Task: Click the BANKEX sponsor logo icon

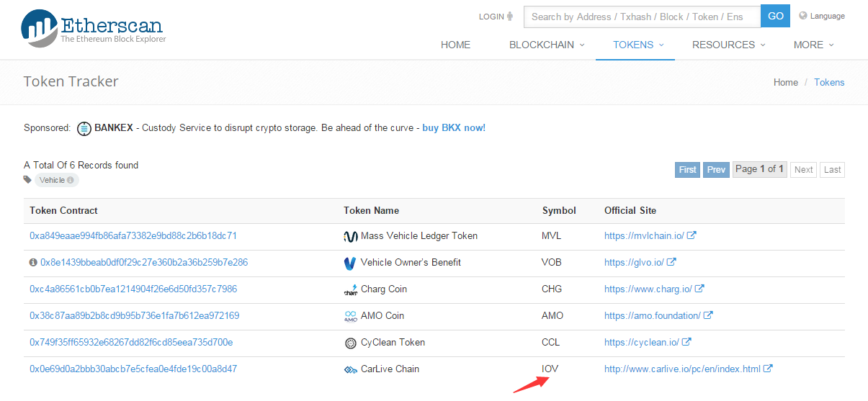Action: (84, 128)
